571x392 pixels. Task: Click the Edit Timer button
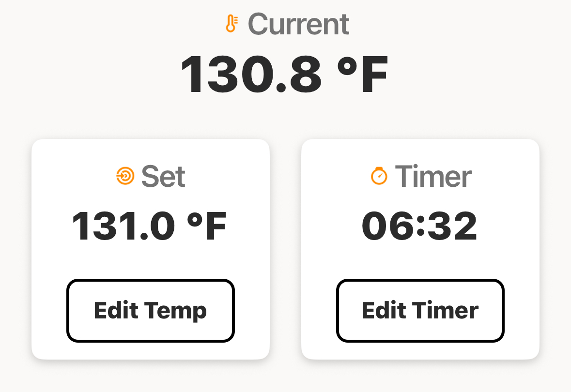click(420, 311)
